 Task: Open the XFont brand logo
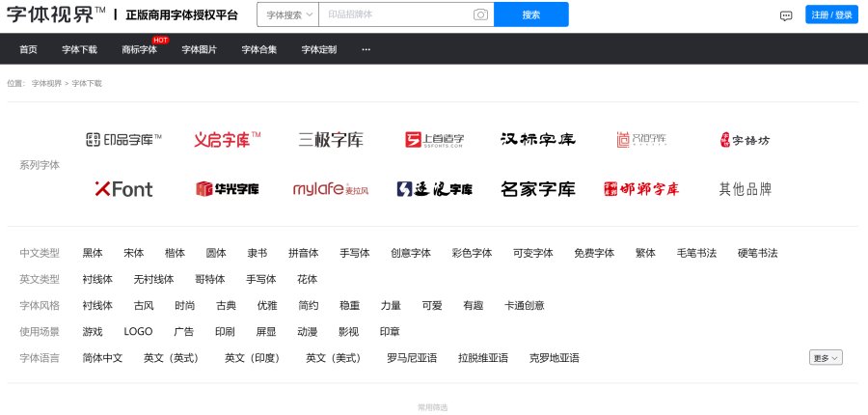[123, 189]
